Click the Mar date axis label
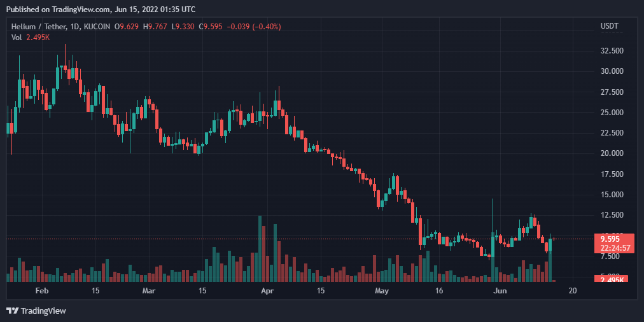 pyautogui.click(x=148, y=291)
